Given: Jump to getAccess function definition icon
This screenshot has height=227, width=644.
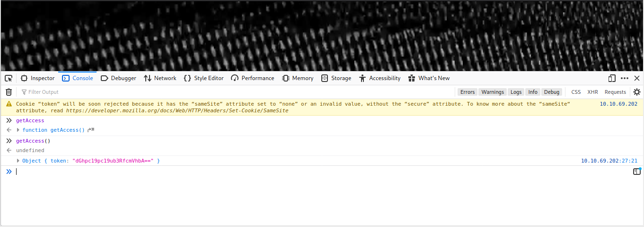Looking at the screenshot, I should pos(91,130).
